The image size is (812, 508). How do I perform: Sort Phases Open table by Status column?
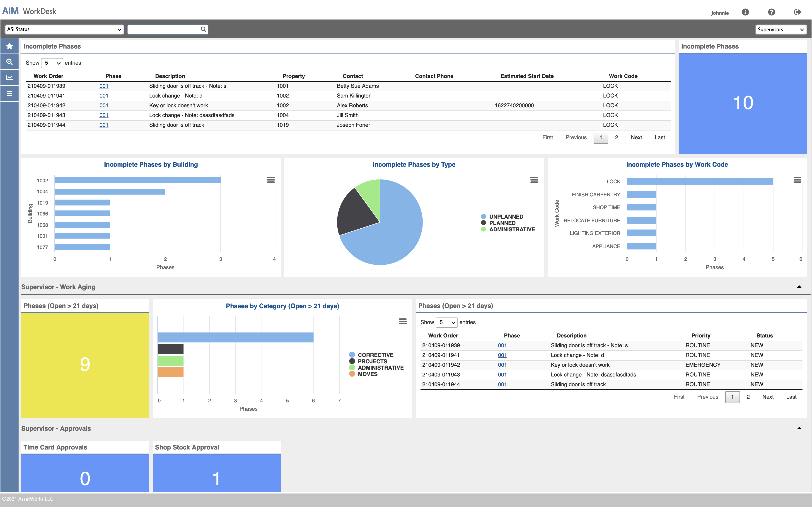tap(764, 336)
